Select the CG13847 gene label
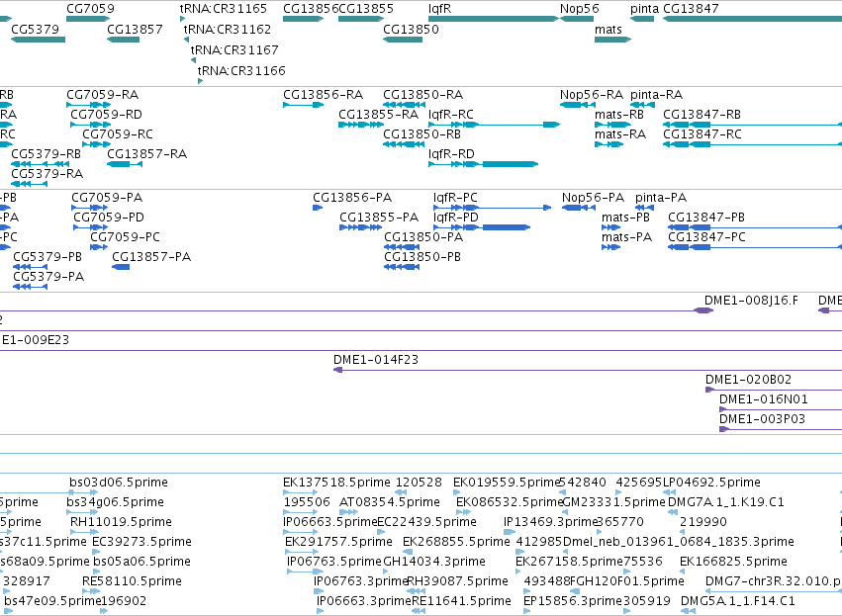The image size is (842, 616). click(691, 9)
